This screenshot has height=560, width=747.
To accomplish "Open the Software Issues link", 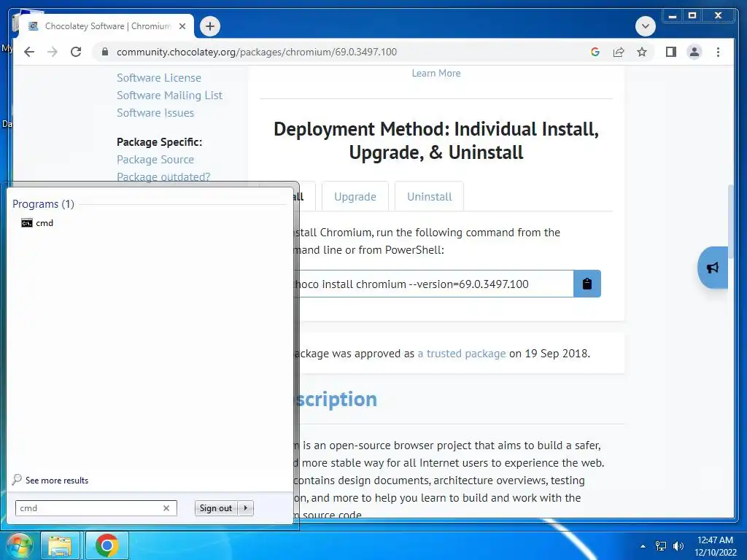I will (155, 113).
